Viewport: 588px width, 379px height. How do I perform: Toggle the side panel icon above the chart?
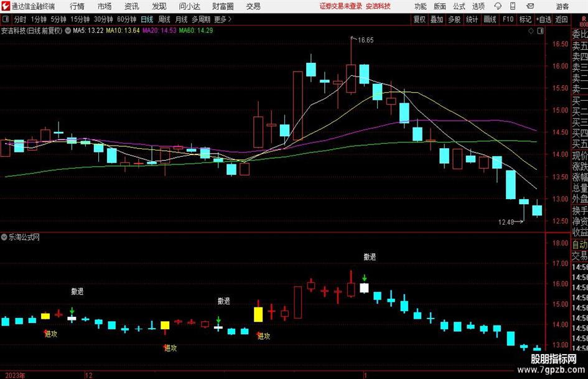click(x=540, y=30)
